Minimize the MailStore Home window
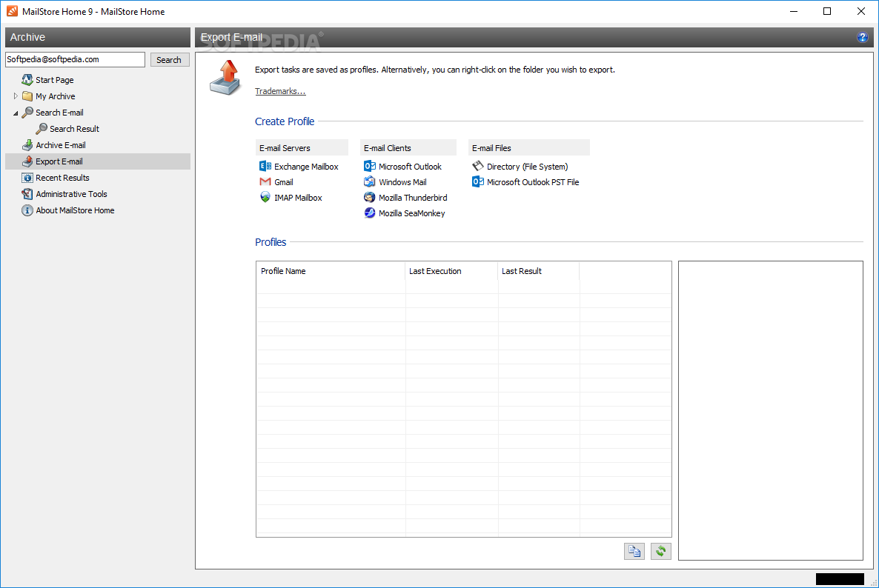The image size is (879, 588). point(794,11)
